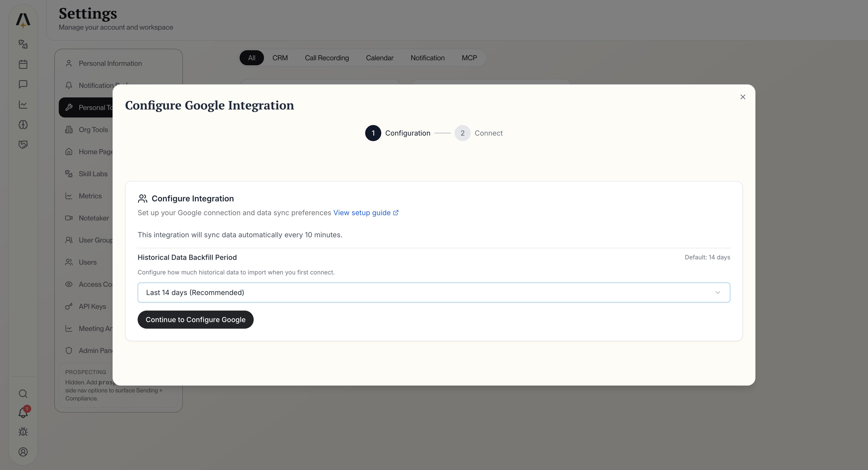Viewport: 868px width, 470px height.
Task: Switch to the Calendar filter tab
Action: point(380,58)
